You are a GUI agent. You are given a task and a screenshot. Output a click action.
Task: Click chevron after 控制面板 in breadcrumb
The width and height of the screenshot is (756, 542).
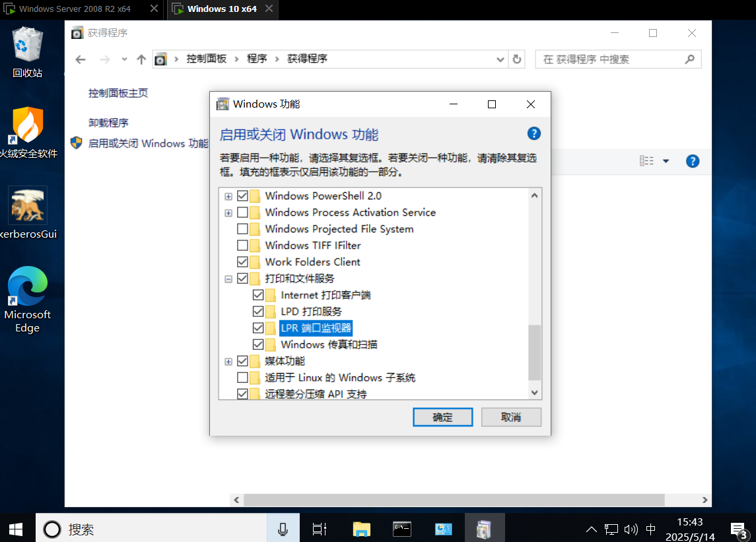(237, 59)
